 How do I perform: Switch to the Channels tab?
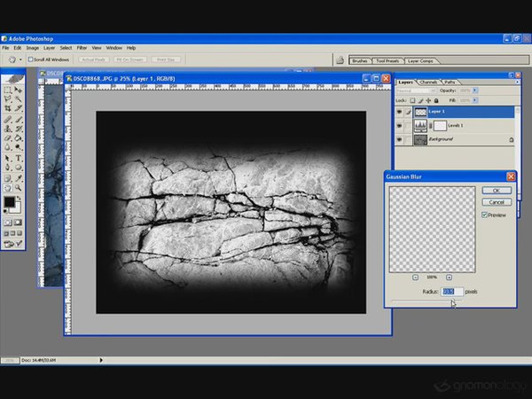pyautogui.click(x=428, y=82)
